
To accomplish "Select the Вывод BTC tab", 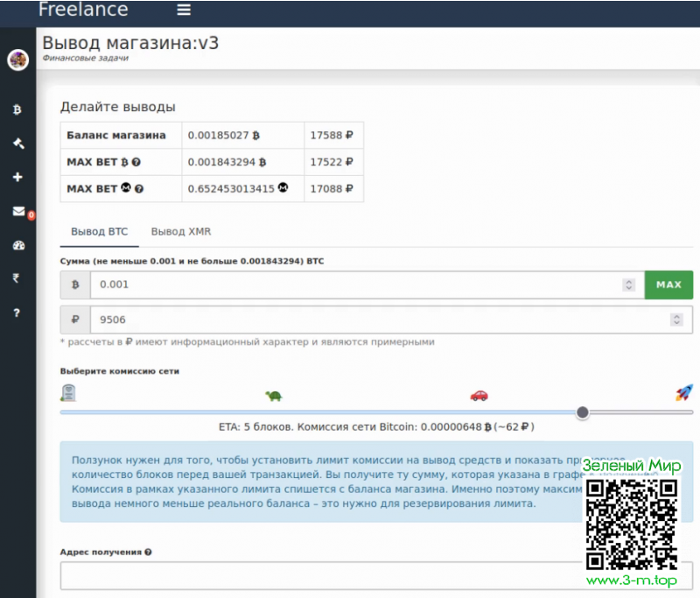I will (99, 232).
